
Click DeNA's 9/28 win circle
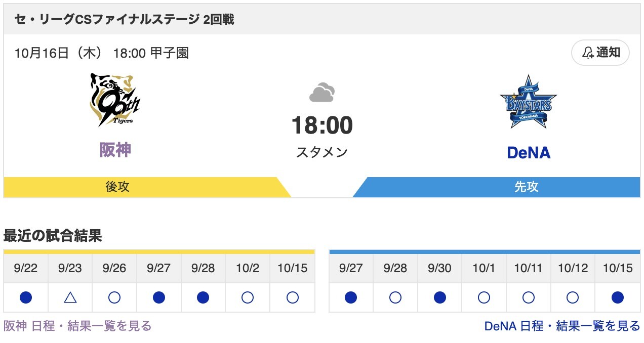point(395,297)
